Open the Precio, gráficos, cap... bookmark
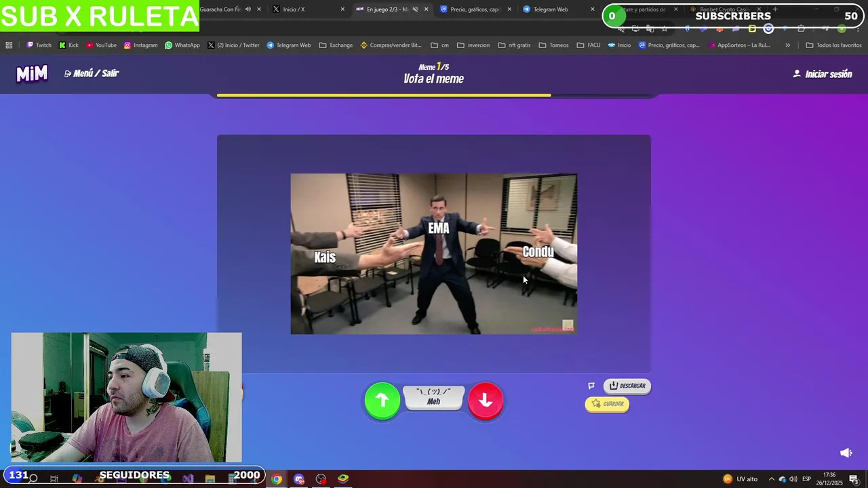This screenshot has width=868, height=488. (x=669, y=45)
